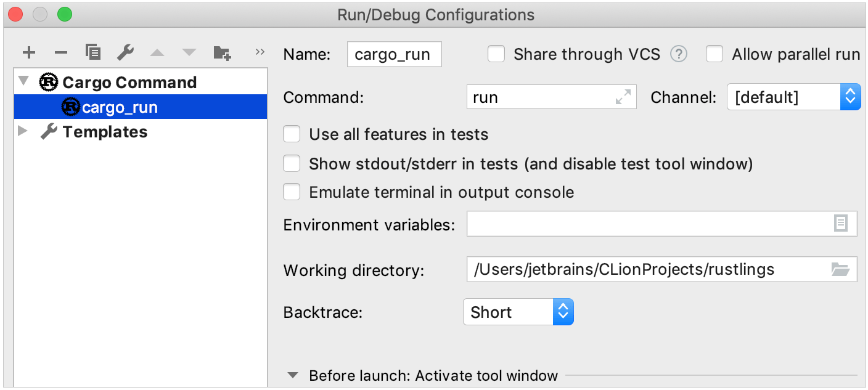Browse for working directory folder
868x390 pixels.
tap(840, 269)
